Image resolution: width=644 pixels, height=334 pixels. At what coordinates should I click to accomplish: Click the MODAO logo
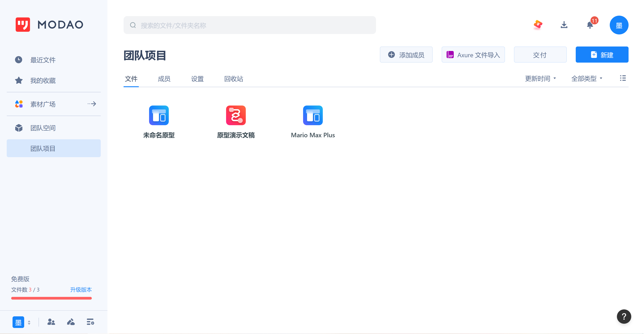[x=49, y=24]
